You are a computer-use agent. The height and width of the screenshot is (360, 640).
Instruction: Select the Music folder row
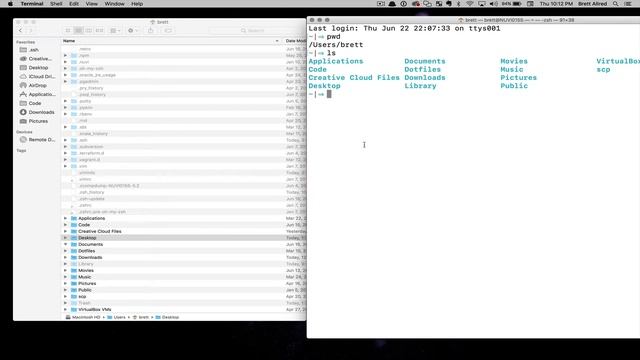pyautogui.click(x=184, y=277)
